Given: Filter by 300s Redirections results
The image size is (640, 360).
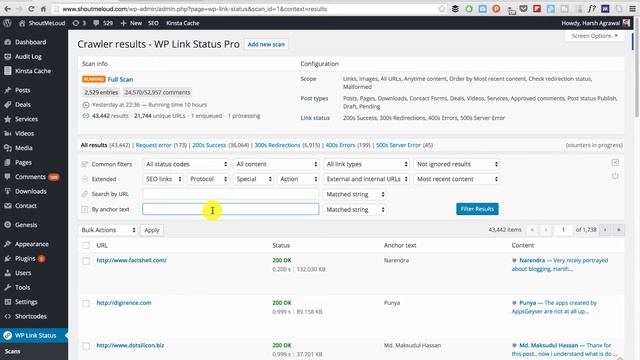Looking at the screenshot, I should 277,145.
